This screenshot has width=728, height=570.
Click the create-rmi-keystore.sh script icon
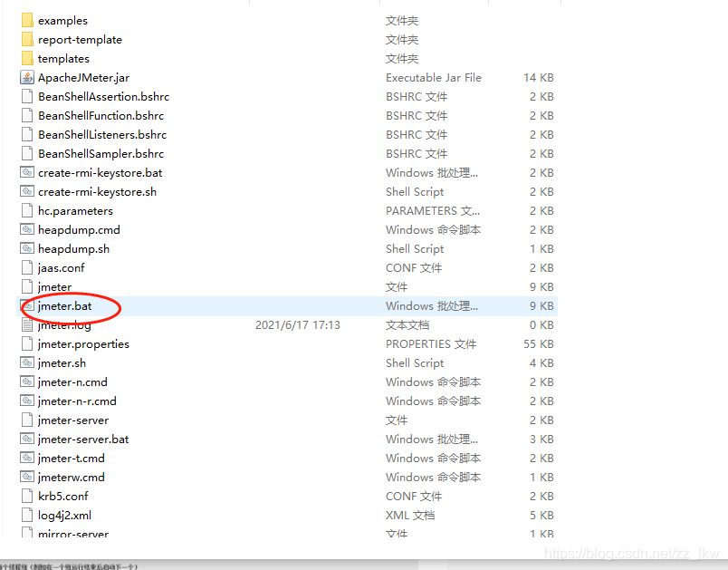pos(27,192)
